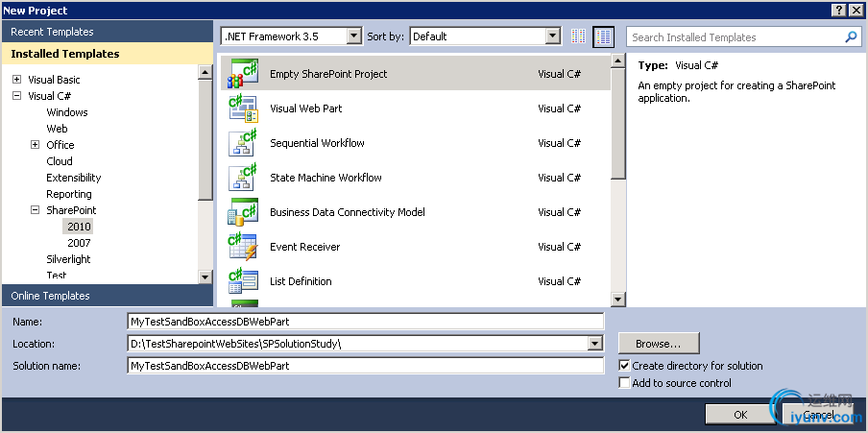Collapse the SharePoint tree node
868x433 pixels.
(36, 210)
